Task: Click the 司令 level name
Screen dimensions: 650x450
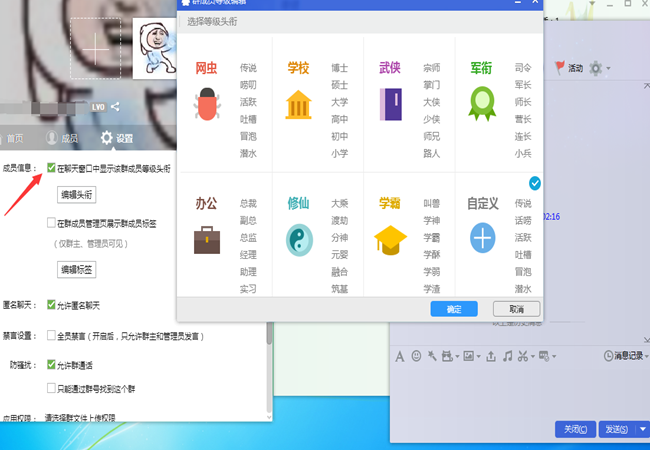Action: 523,68
